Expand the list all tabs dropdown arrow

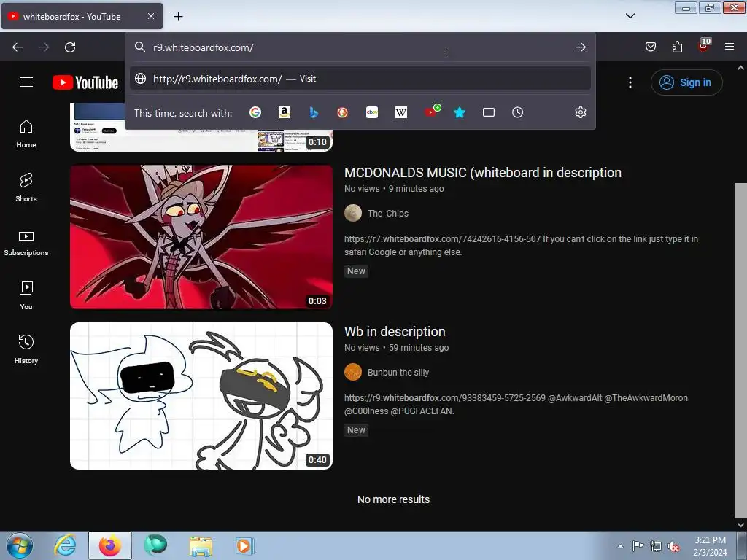pyautogui.click(x=630, y=16)
